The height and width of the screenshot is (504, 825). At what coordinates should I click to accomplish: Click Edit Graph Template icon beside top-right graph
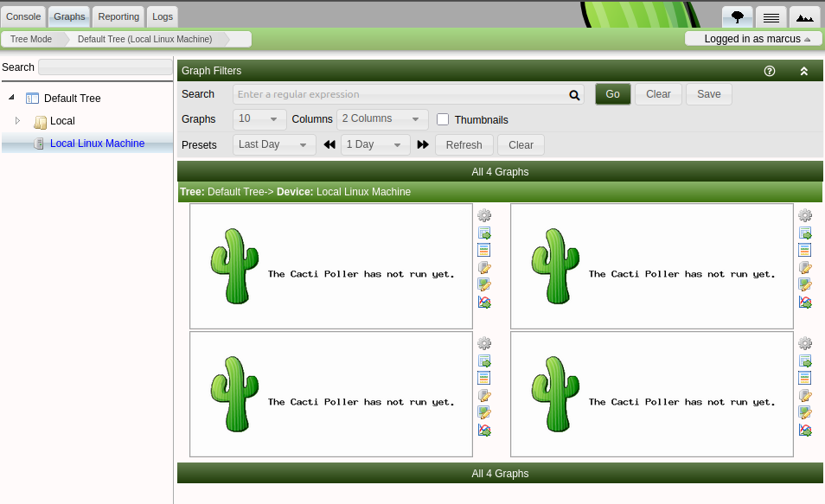[805, 284]
